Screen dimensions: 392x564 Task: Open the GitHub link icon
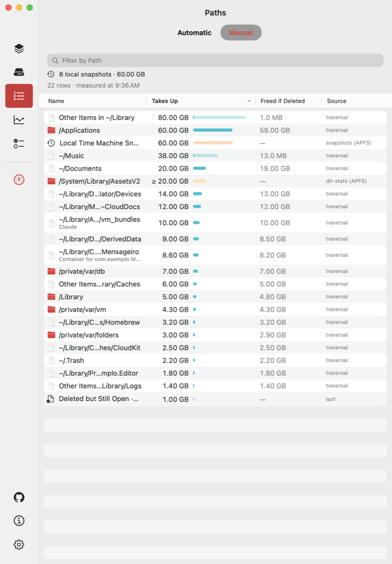click(19, 497)
